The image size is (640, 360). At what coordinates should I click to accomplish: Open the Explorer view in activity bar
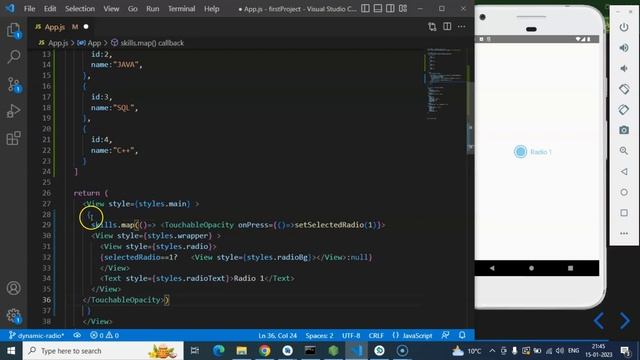13,30
